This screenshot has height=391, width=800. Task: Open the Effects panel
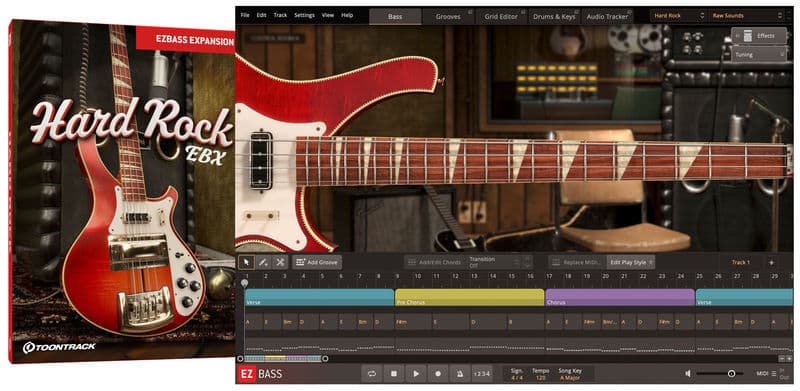(x=759, y=36)
